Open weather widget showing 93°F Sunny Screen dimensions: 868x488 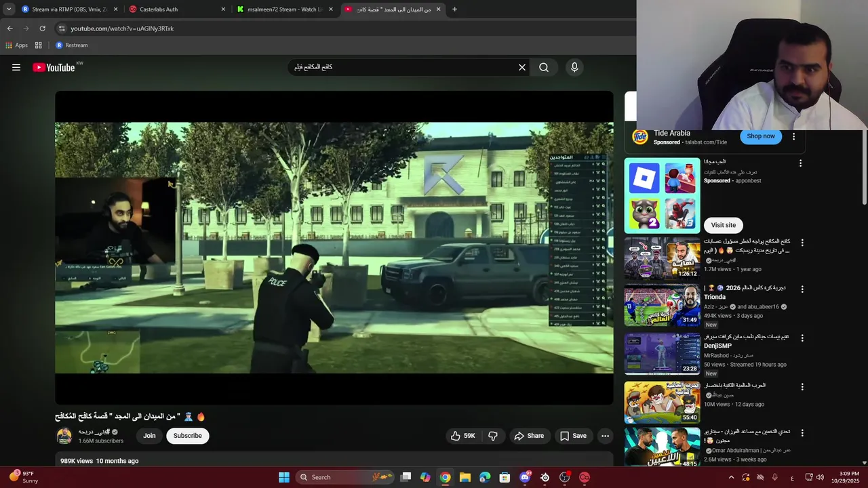(x=24, y=477)
